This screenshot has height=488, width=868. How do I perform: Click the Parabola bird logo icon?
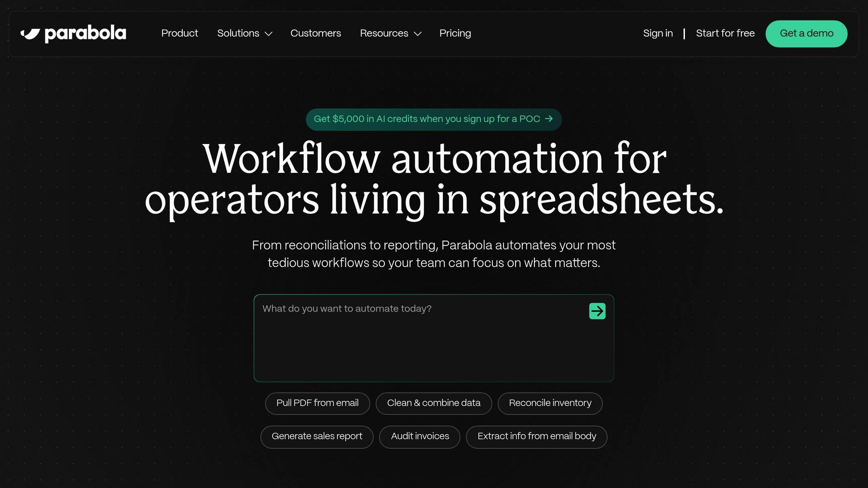[x=30, y=34]
